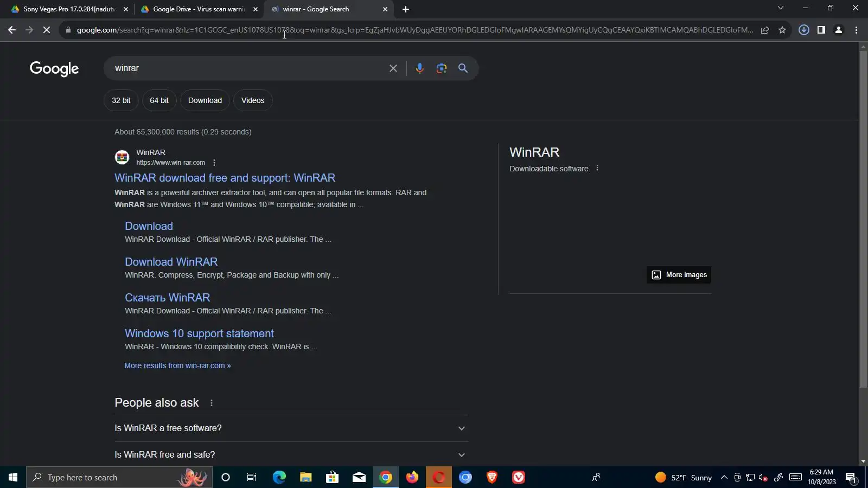Viewport: 868px width, 488px height.
Task: Switch to Google Drive Virus scan tab
Action: (x=199, y=9)
